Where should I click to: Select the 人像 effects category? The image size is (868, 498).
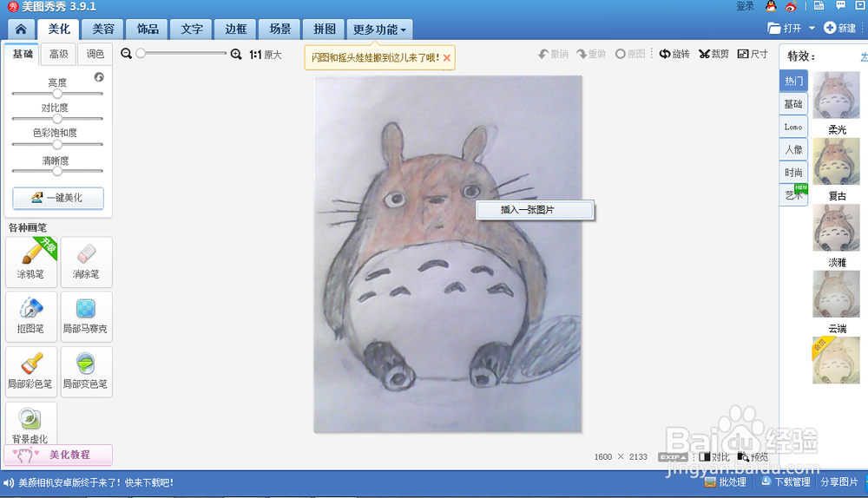pos(793,149)
